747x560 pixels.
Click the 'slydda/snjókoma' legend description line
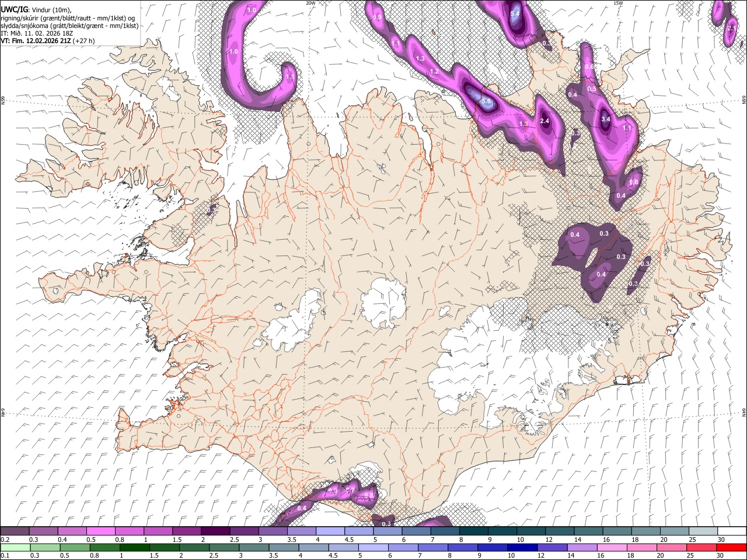[69, 26]
